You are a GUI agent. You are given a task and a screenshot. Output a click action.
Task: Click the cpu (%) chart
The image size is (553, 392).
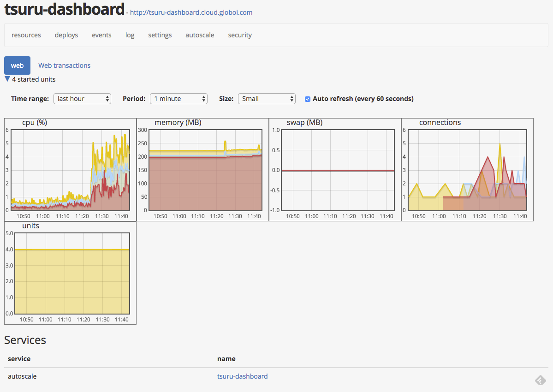click(70, 170)
